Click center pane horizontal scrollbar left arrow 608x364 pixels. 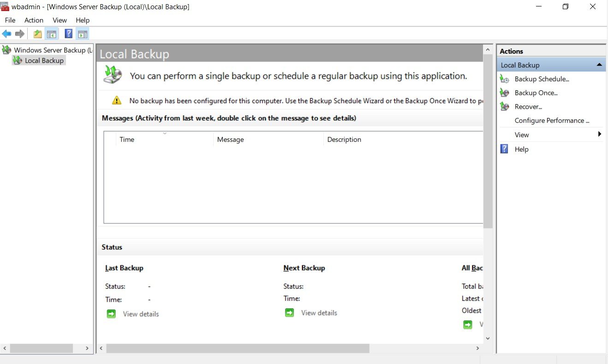(x=101, y=348)
